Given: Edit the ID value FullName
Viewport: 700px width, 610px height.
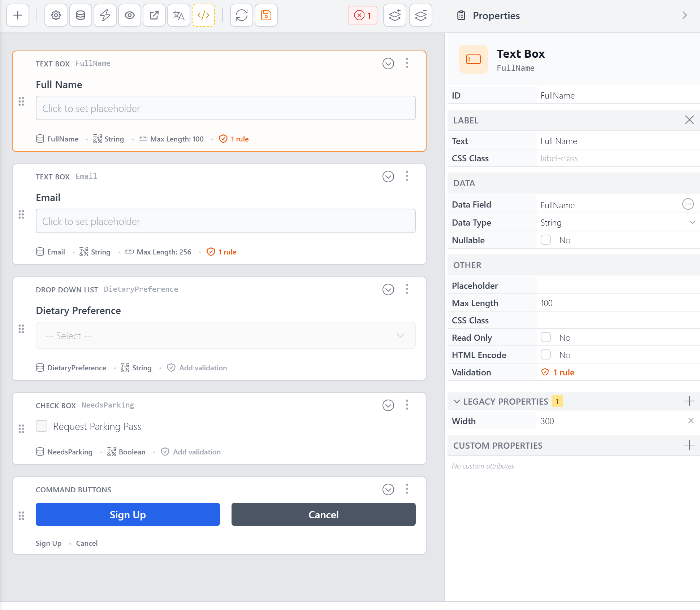Looking at the screenshot, I should (618, 95).
